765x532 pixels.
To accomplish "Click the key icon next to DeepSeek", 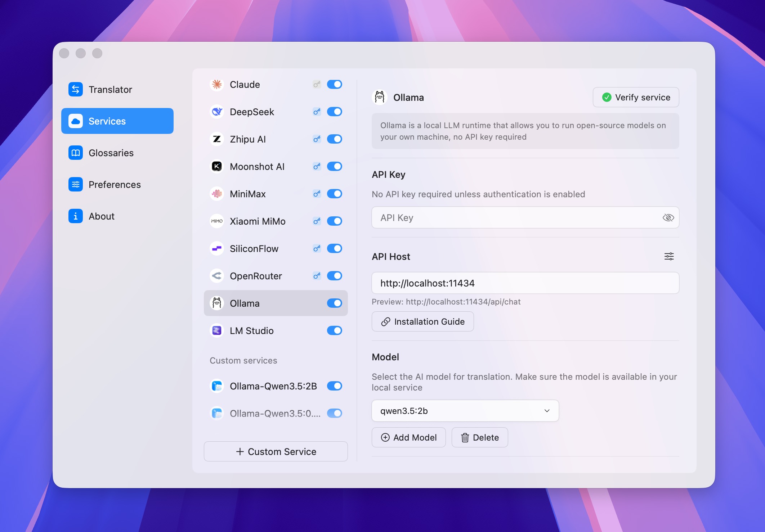I will 317,112.
